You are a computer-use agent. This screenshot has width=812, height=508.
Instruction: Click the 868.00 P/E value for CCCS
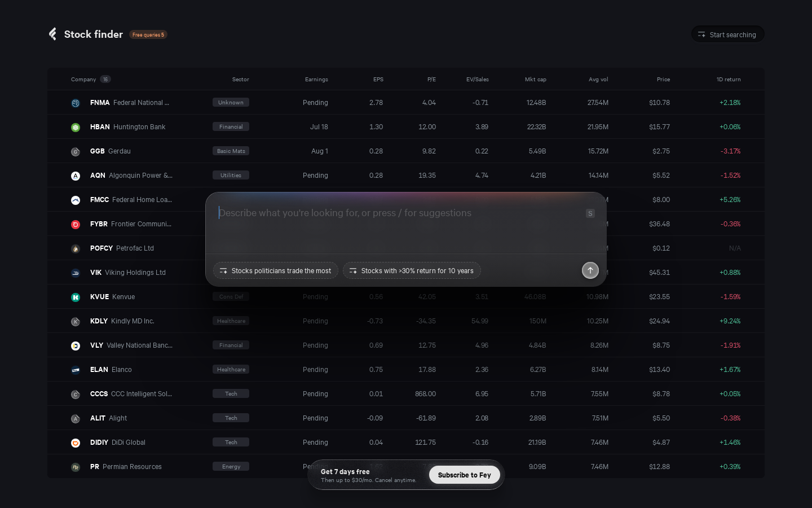(426, 394)
